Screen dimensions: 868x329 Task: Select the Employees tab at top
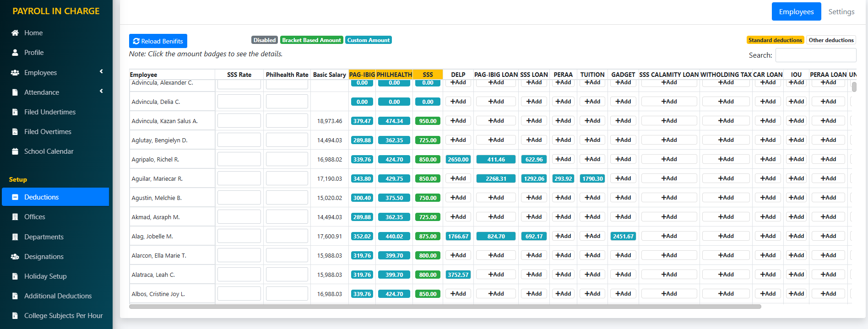[796, 12]
